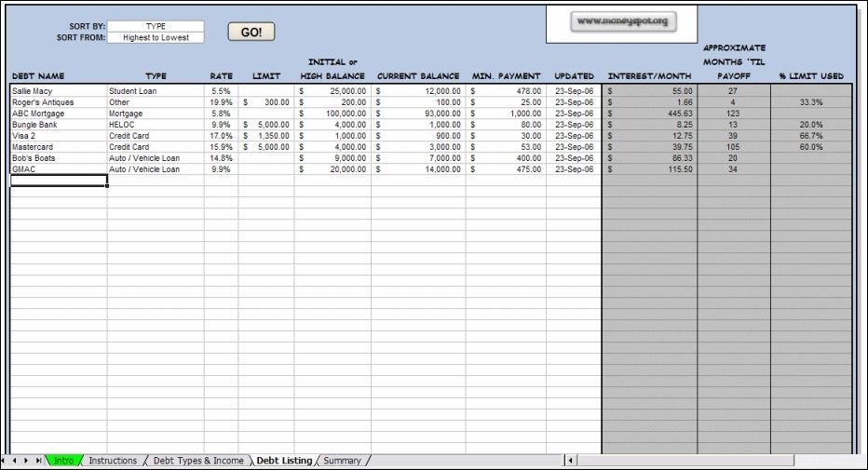Select Bungle Bank minimum payment cell
Image resolution: width=868 pixels, height=470 pixels.
coord(506,125)
